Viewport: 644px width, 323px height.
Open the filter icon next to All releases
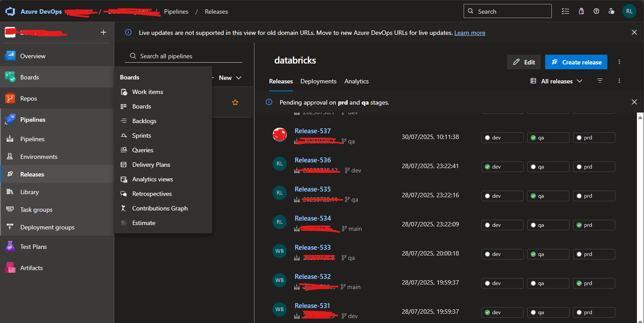pos(600,81)
